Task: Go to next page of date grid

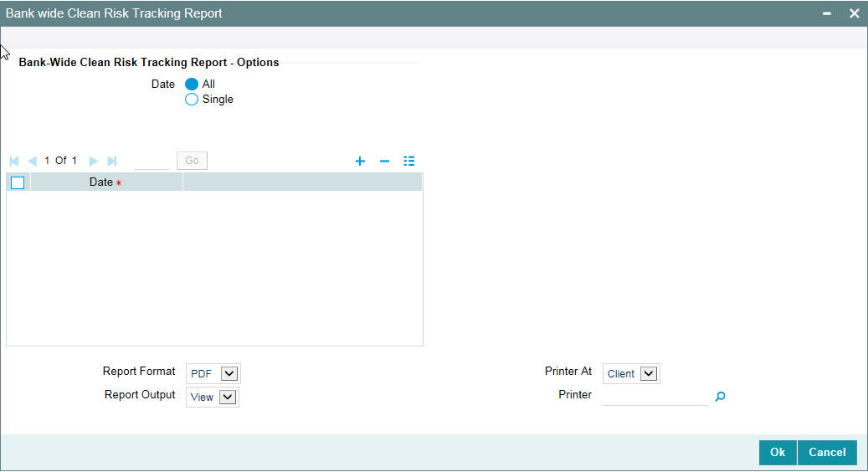Action: [94, 161]
